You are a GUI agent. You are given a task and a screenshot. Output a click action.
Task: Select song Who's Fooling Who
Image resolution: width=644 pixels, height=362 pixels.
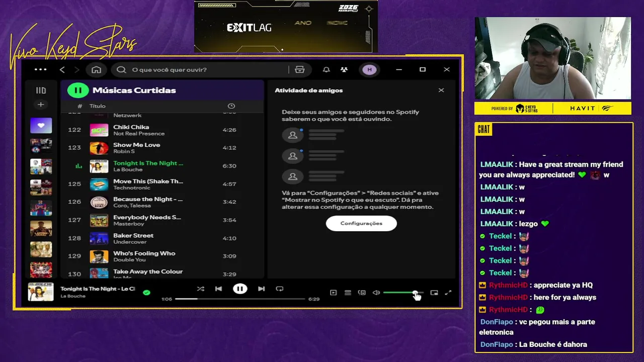(162, 256)
